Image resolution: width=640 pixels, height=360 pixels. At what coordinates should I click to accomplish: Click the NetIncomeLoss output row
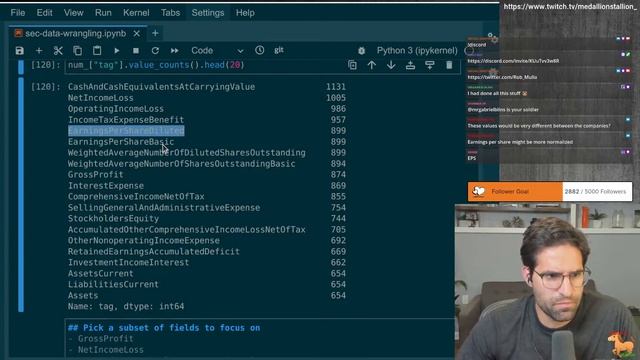tap(100, 98)
